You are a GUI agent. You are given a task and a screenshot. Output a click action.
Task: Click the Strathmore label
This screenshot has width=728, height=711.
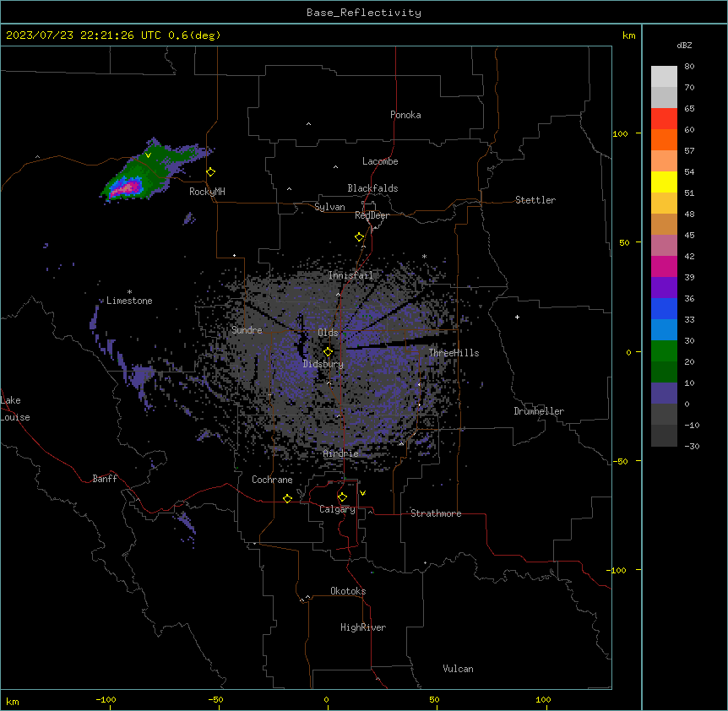pyautogui.click(x=436, y=513)
